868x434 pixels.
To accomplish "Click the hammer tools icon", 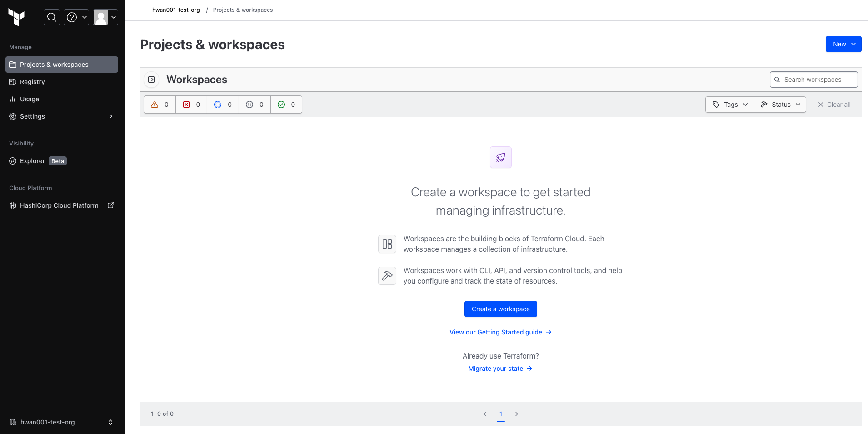I will [387, 276].
